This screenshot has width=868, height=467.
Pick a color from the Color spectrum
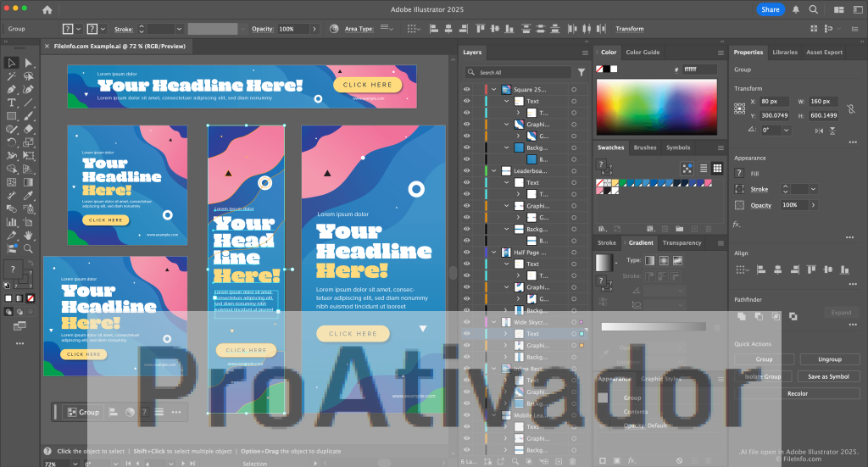point(657,107)
